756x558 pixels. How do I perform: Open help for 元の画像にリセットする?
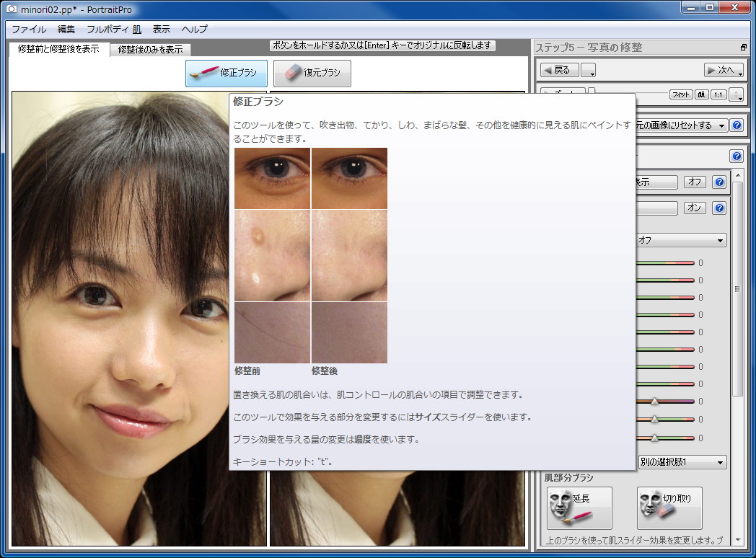737,125
